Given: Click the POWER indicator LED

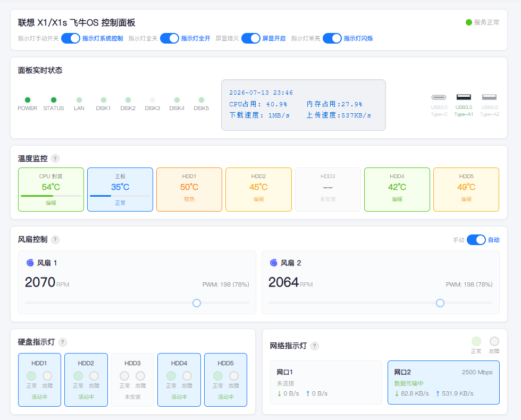Looking at the screenshot, I should pos(28,100).
